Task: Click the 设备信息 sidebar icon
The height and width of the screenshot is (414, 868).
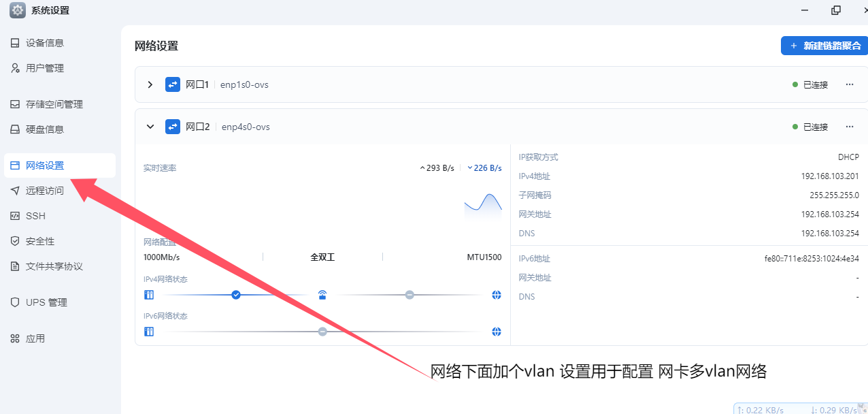Action: click(x=15, y=43)
